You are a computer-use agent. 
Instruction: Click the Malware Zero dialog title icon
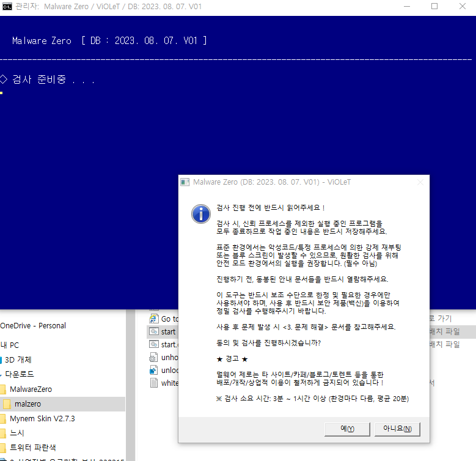pyautogui.click(x=185, y=182)
